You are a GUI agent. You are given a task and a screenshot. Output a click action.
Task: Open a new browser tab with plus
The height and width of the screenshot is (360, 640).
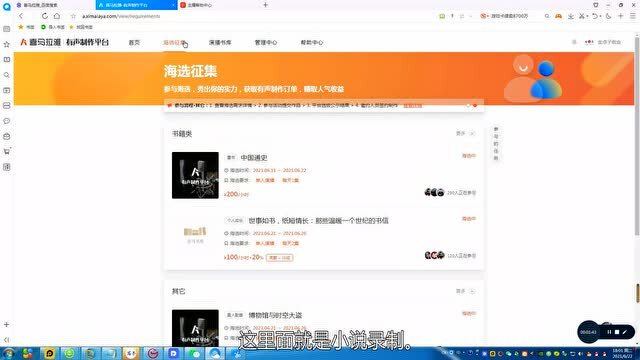pos(265,5)
